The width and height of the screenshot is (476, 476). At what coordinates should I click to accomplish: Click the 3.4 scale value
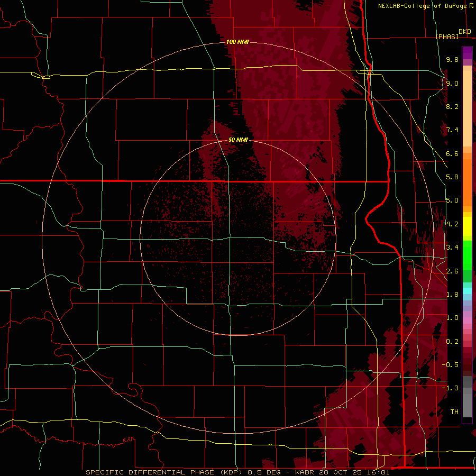tap(452, 248)
